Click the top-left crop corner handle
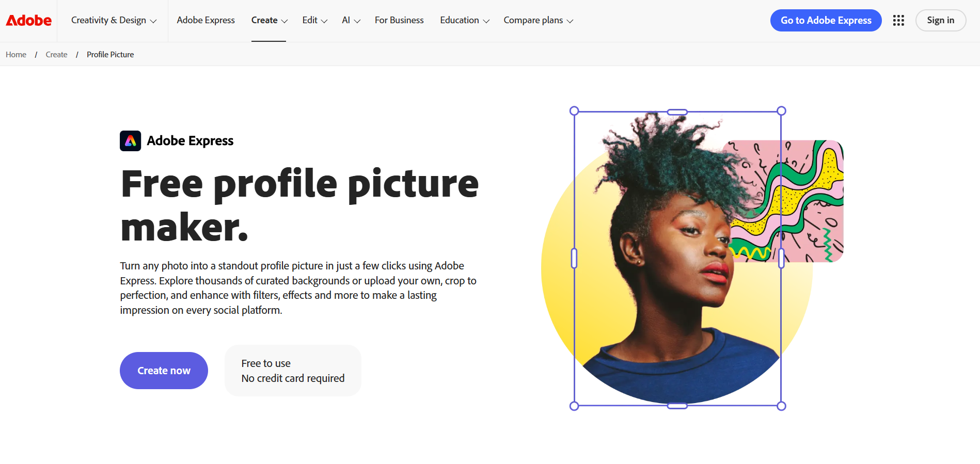Screen dimensions: 980x464 coord(574,111)
